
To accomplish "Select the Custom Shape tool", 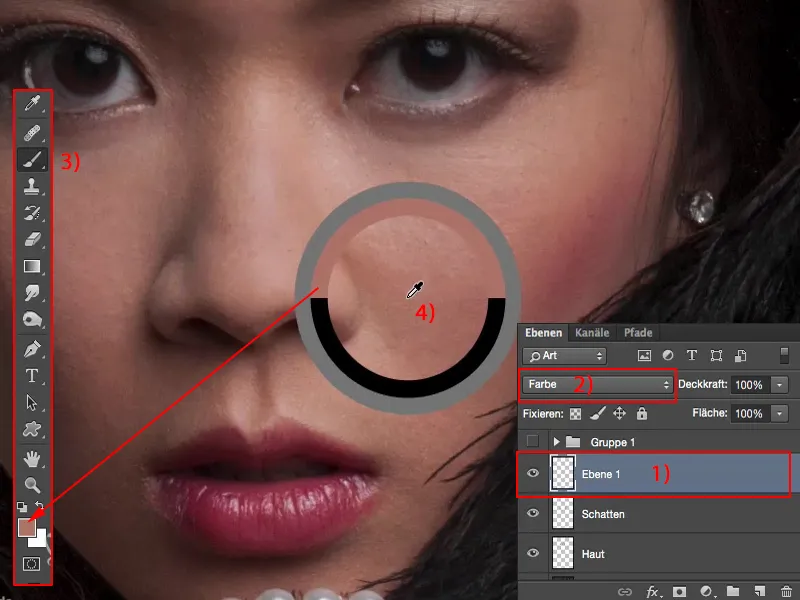I will [x=32, y=429].
